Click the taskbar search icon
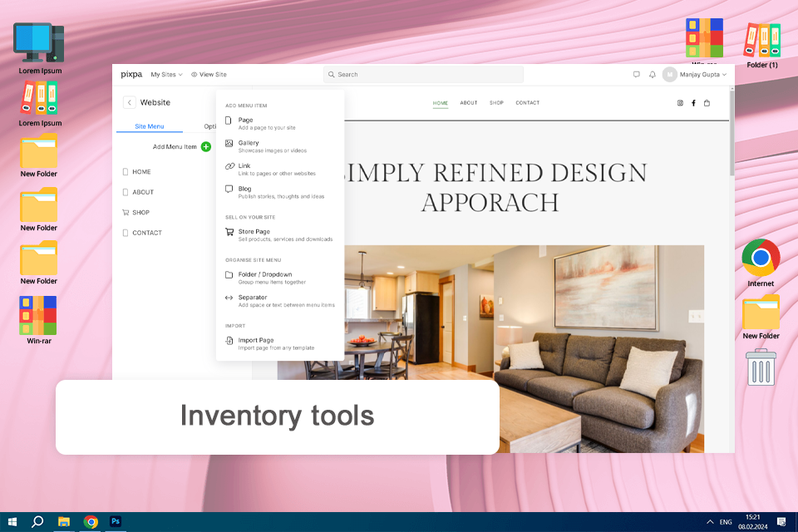 click(37, 522)
